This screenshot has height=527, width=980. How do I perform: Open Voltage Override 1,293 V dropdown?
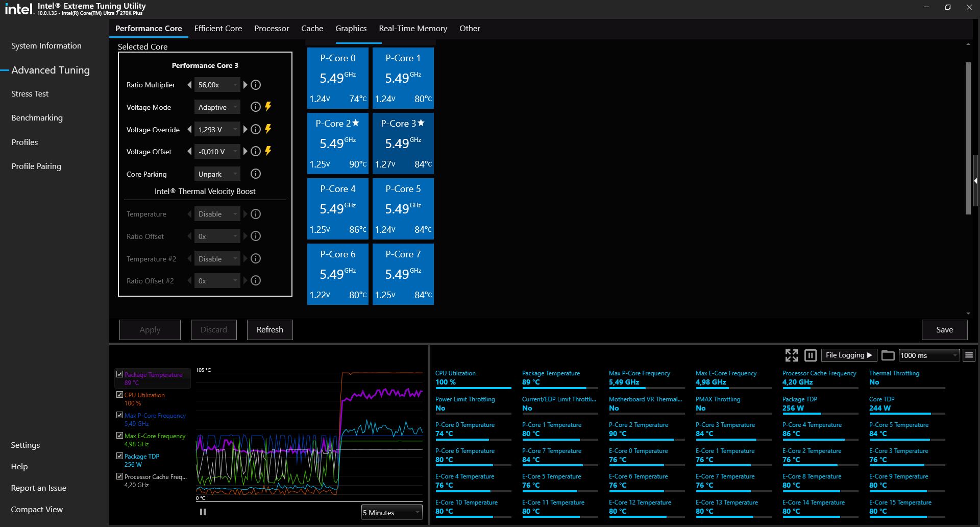click(217, 130)
